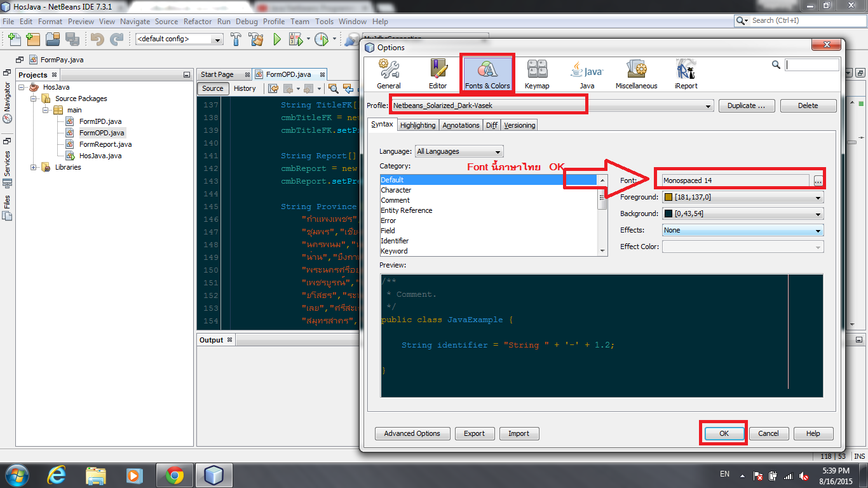Click the Import button
This screenshot has width=868, height=488.
point(519,433)
